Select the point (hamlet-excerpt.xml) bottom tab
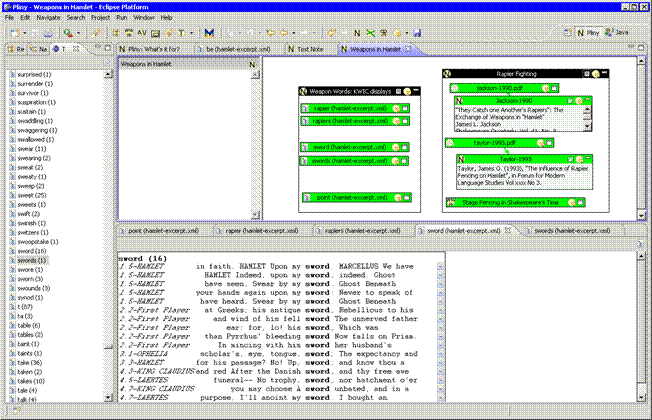The width and height of the screenshot is (652, 420). coord(163,231)
